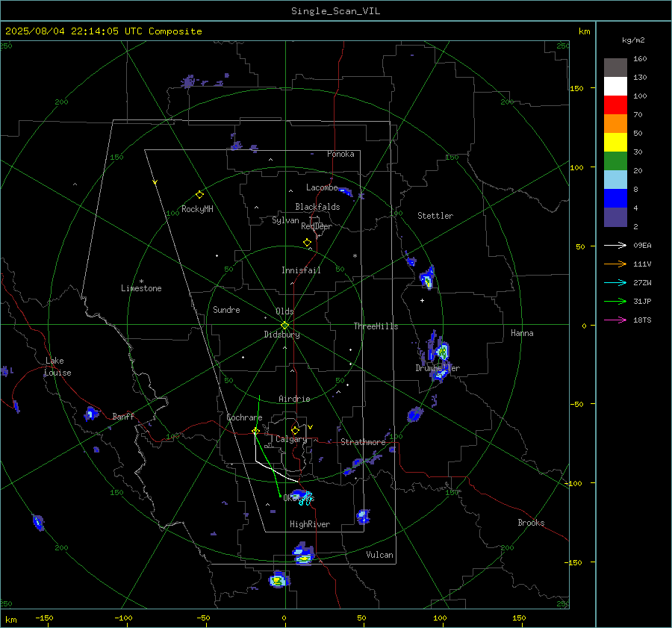Click the Strathmore map label
Screen dimensions: 672x628
363,442
